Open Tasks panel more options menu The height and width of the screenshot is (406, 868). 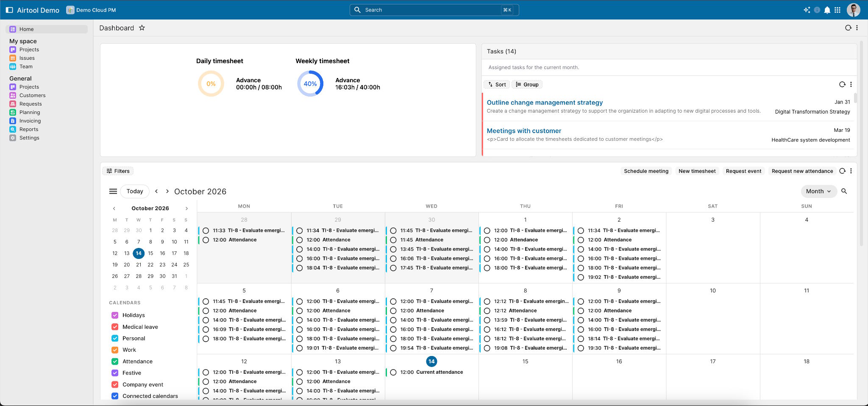click(x=851, y=84)
